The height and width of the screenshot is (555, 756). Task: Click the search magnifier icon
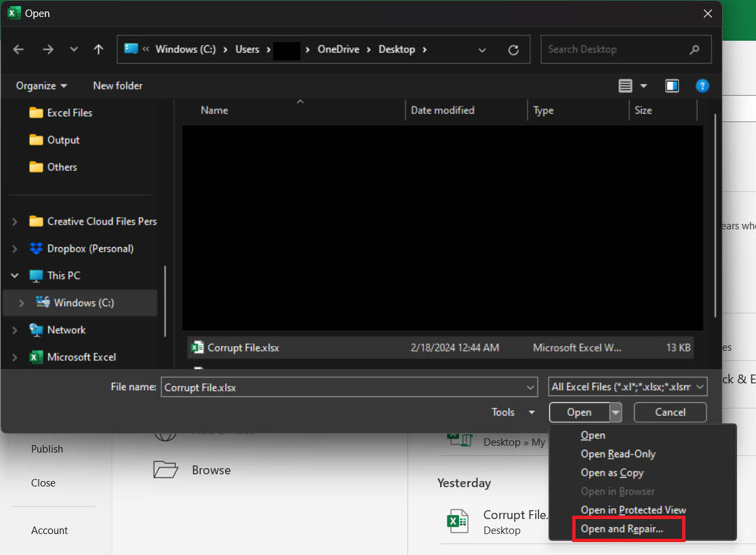click(x=694, y=50)
